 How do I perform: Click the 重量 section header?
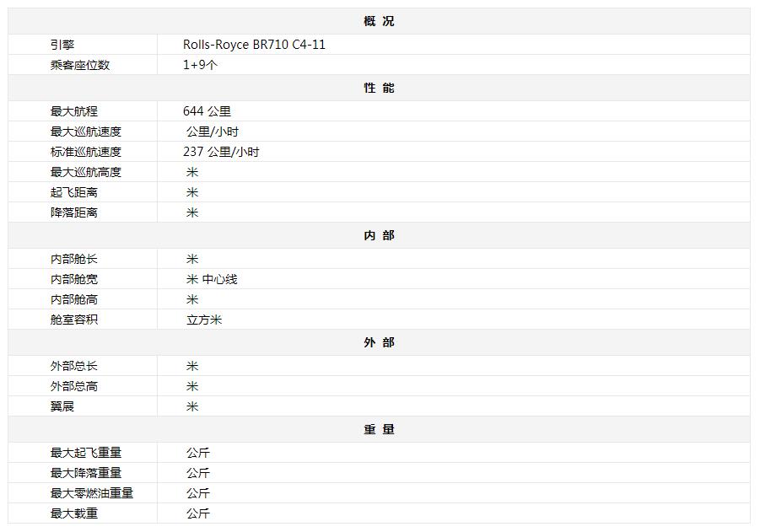click(379, 430)
